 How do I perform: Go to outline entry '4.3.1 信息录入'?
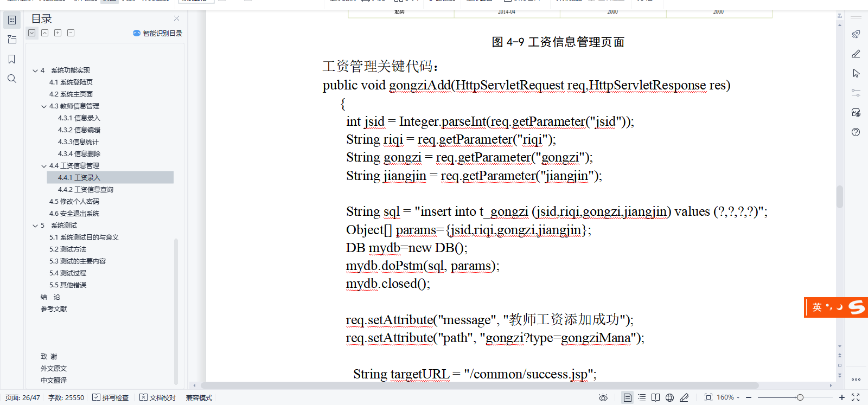(79, 118)
